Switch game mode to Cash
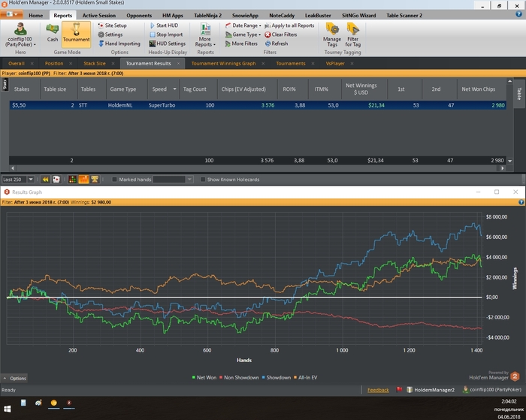 53,33
